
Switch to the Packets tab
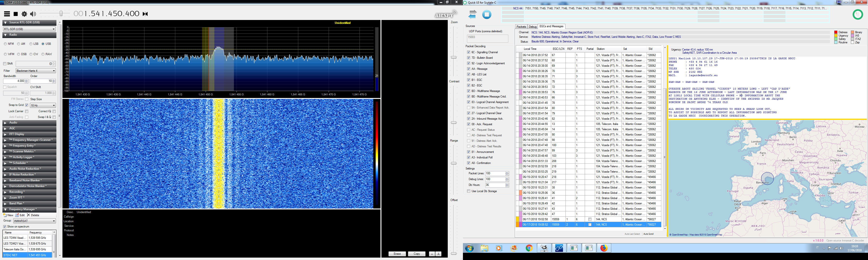point(521,26)
